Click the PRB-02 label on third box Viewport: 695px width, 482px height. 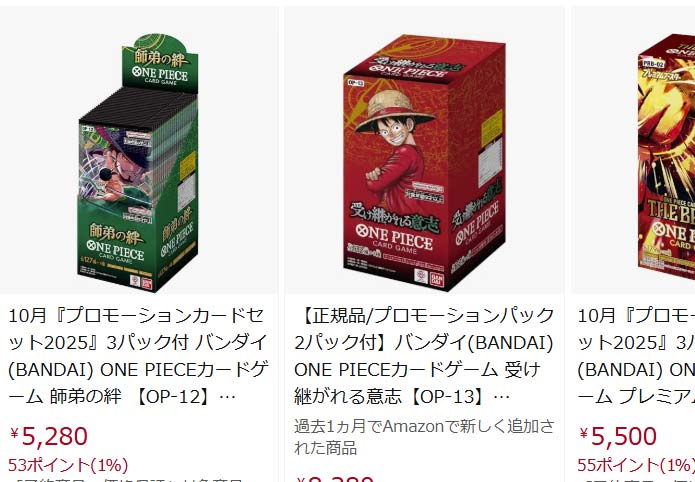point(654,63)
